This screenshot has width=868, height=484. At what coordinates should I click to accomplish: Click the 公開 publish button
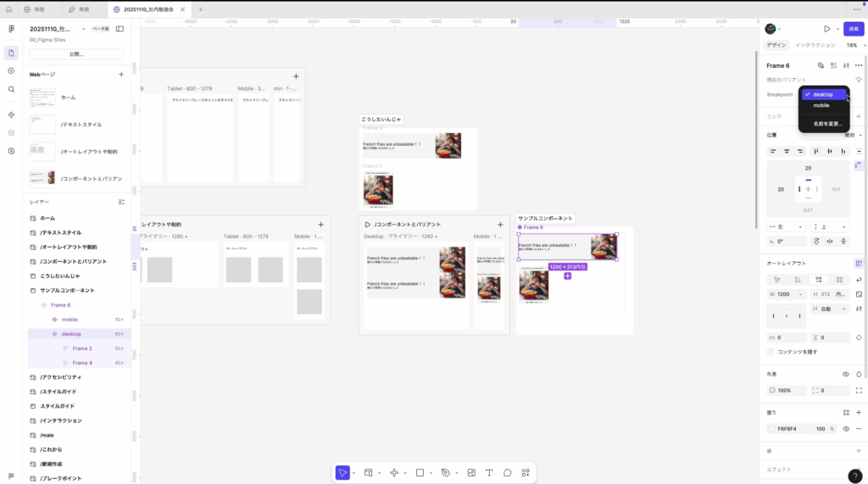[76, 53]
